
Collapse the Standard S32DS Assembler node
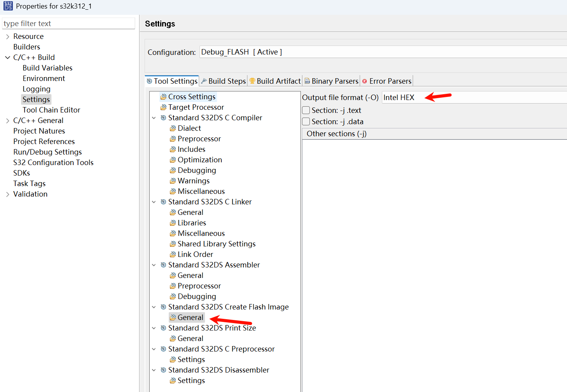(154, 265)
